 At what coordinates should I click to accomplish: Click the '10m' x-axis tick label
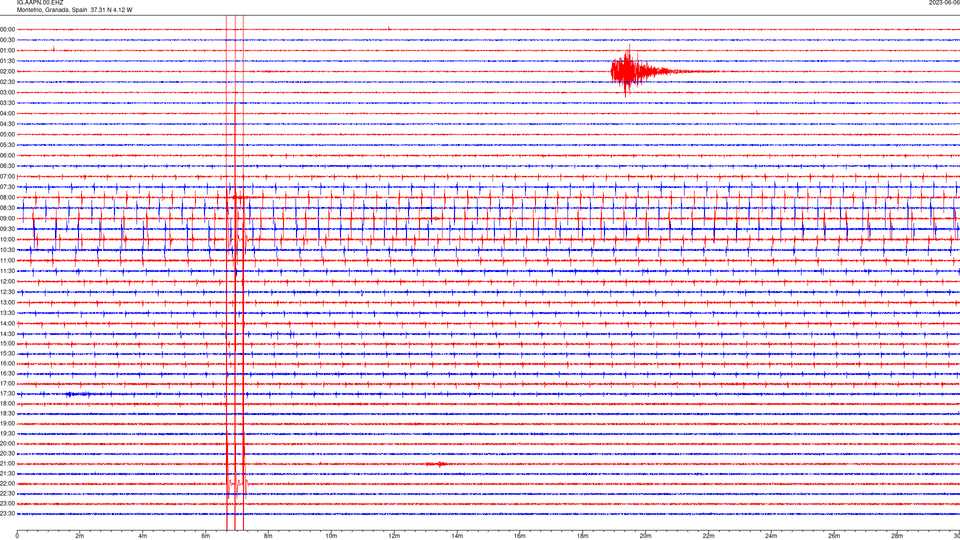pyautogui.click(x=331, y=536)
